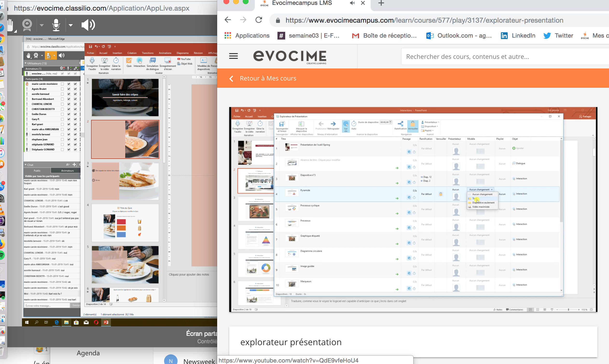
Task: Uncheck microphone box for mostefa laroussi
Action: [x=69, y=134]
